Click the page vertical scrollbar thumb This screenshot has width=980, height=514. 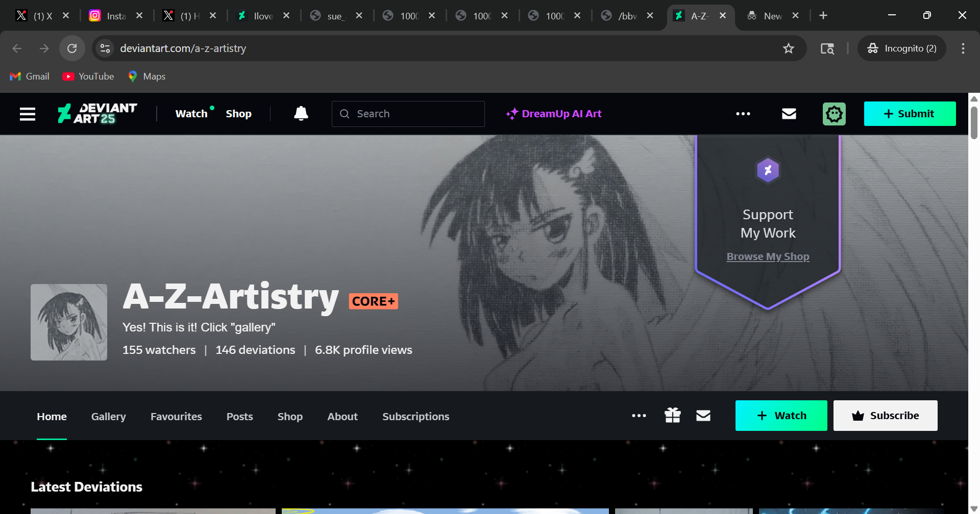point(974,122)
